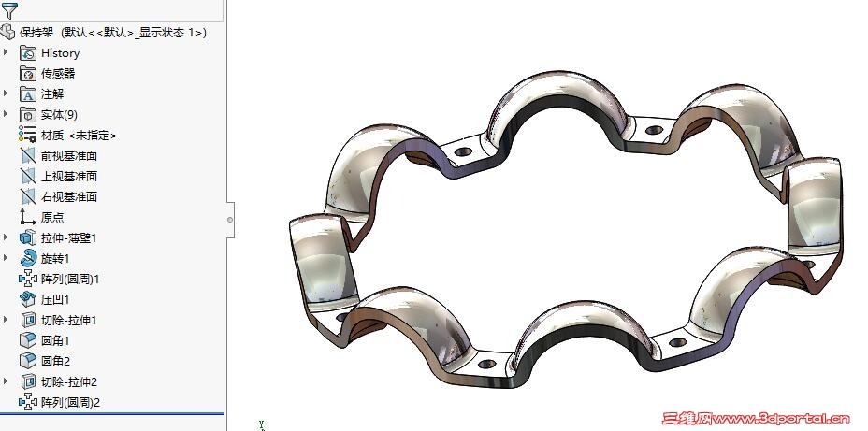
Task: Expand the 拉伸-薄壁1 feature
Action: pyautogui.click(x=7, y=237)
